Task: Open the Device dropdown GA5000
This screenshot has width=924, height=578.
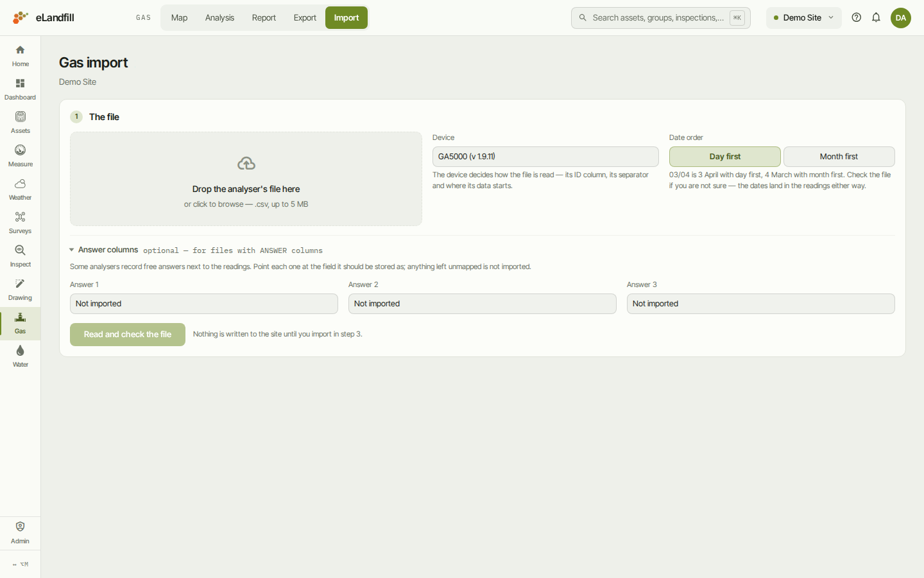Action: [545, 157]
